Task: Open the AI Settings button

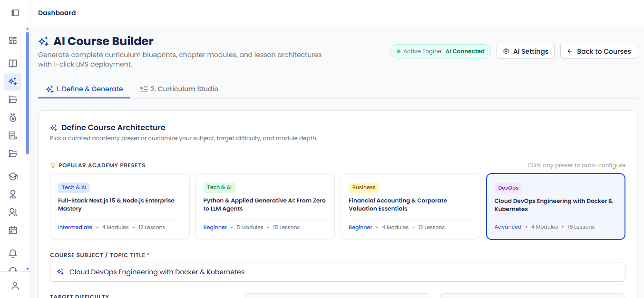Action: 526,51
